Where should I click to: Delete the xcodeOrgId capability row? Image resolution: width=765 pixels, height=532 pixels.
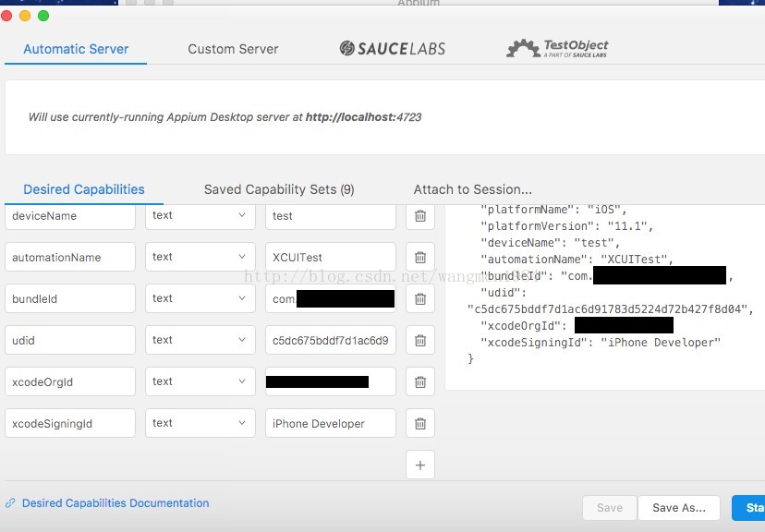point(420,381)
